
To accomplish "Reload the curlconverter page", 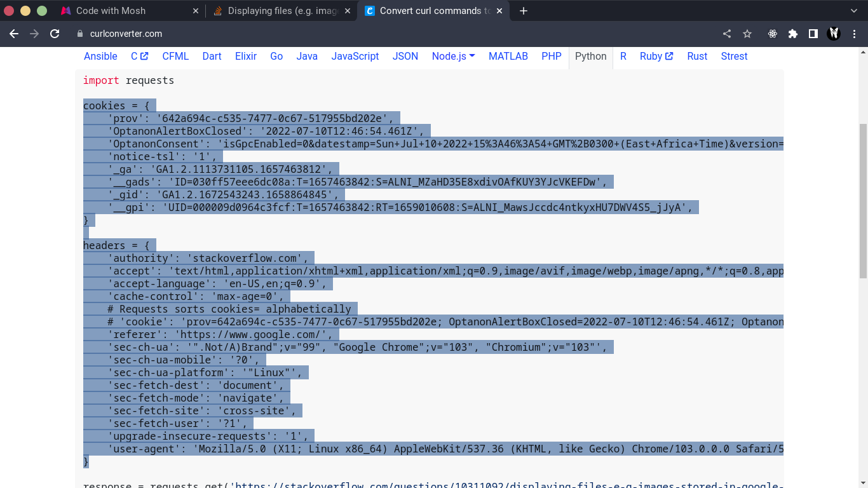I will point(55,34).
